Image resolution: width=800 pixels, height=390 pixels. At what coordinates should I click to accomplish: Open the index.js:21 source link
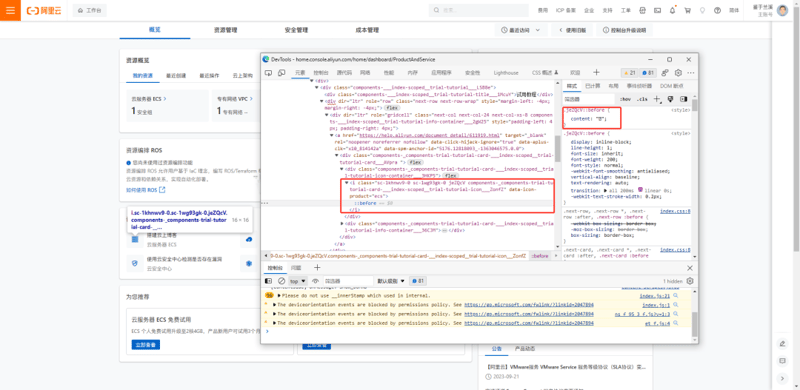(655, 296)
